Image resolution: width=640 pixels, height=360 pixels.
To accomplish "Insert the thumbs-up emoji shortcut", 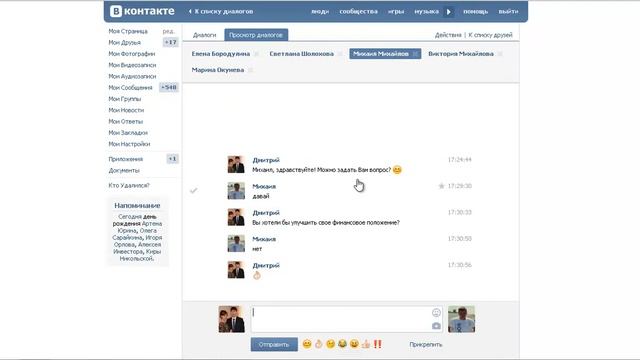I will tap(366, 344).
